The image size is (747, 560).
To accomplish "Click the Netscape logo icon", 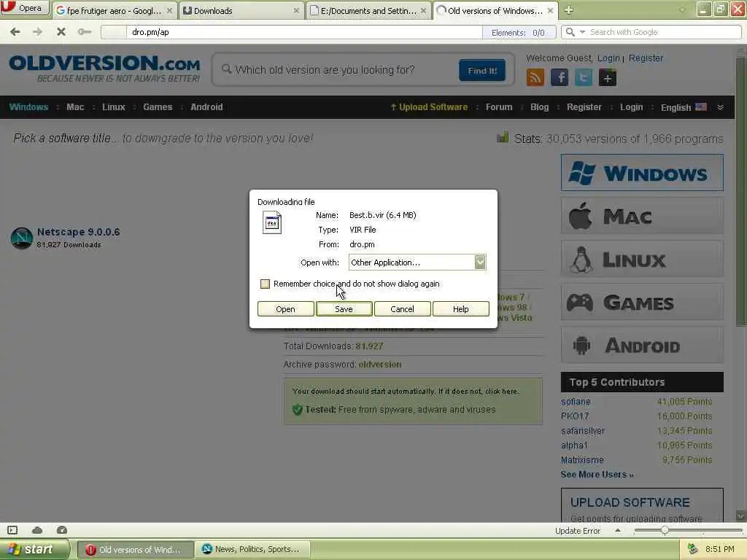I will [21, 238].
